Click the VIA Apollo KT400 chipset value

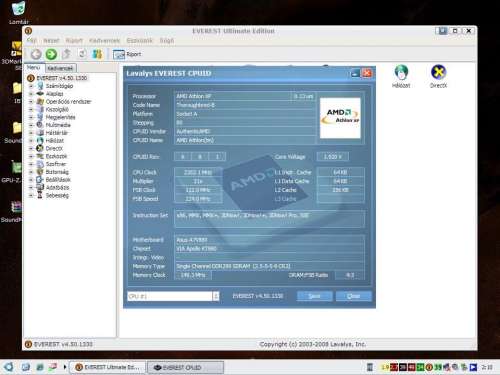[x=196, y=249]
